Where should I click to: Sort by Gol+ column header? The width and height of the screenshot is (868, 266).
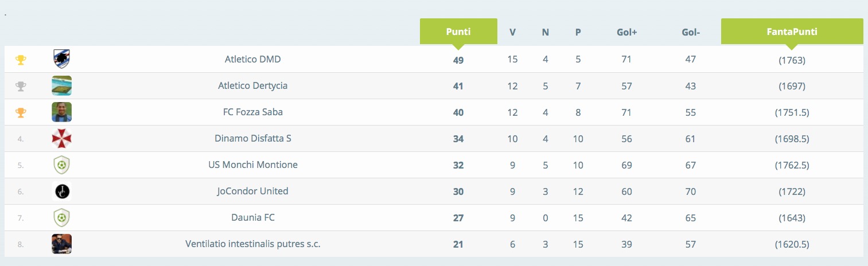tap(626, 33)
